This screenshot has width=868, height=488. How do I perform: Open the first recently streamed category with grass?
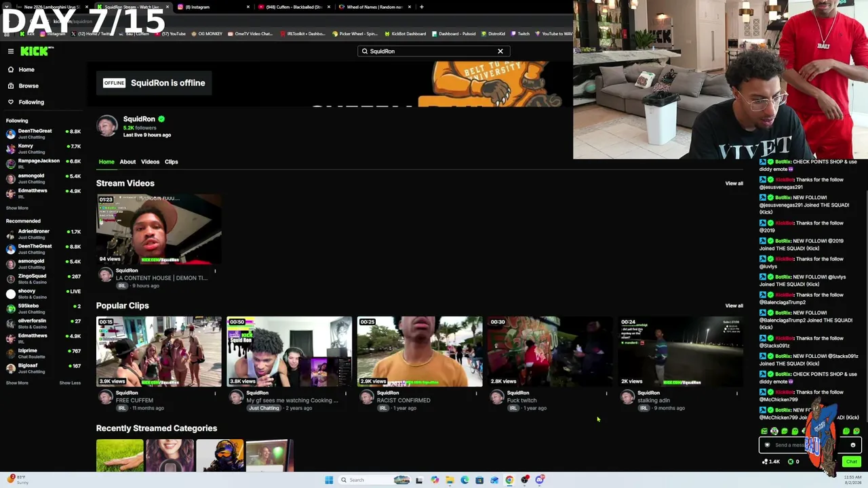119,455
